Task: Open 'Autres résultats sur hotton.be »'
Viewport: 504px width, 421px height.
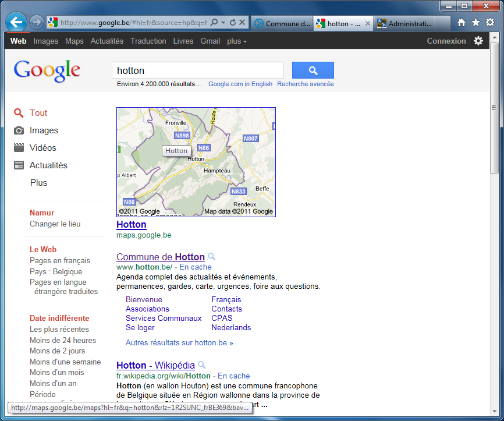Action: tap(179, 342)
